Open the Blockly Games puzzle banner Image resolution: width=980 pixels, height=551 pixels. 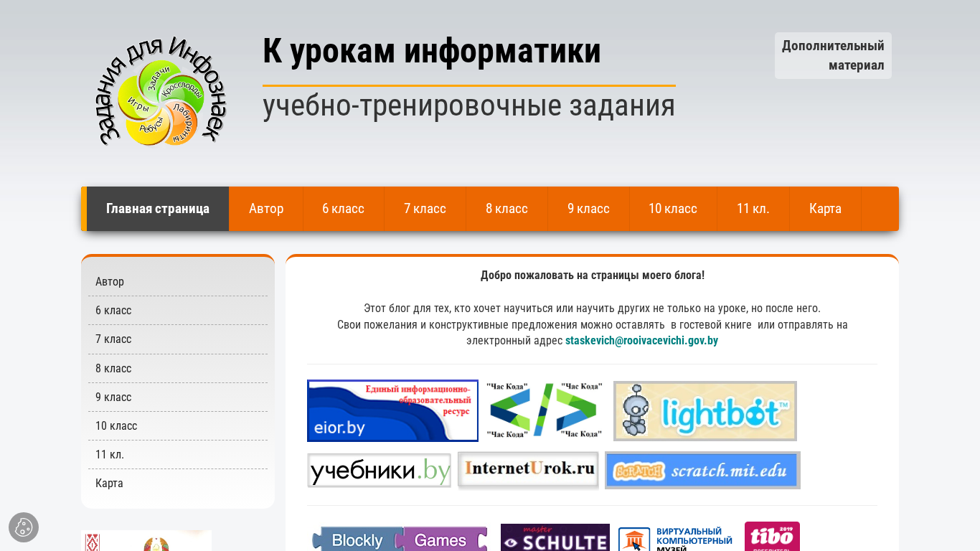(x=399, y=538)
